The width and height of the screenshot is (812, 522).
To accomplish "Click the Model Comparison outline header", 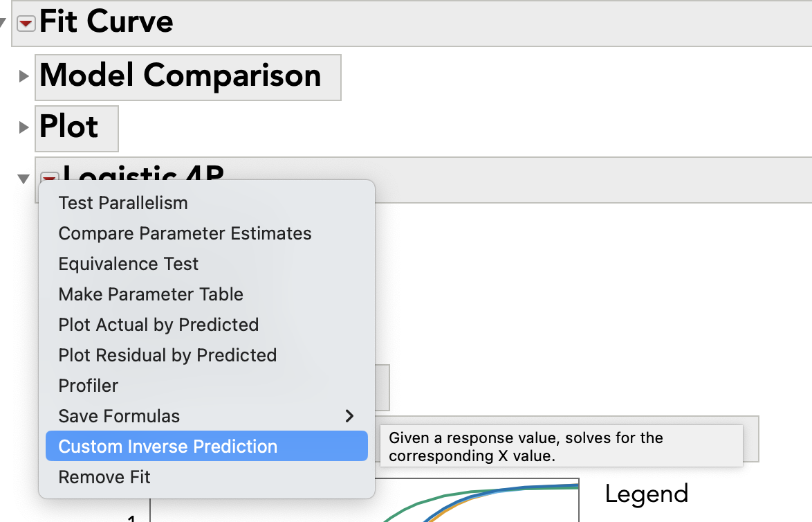I will [x=181, y=76].
